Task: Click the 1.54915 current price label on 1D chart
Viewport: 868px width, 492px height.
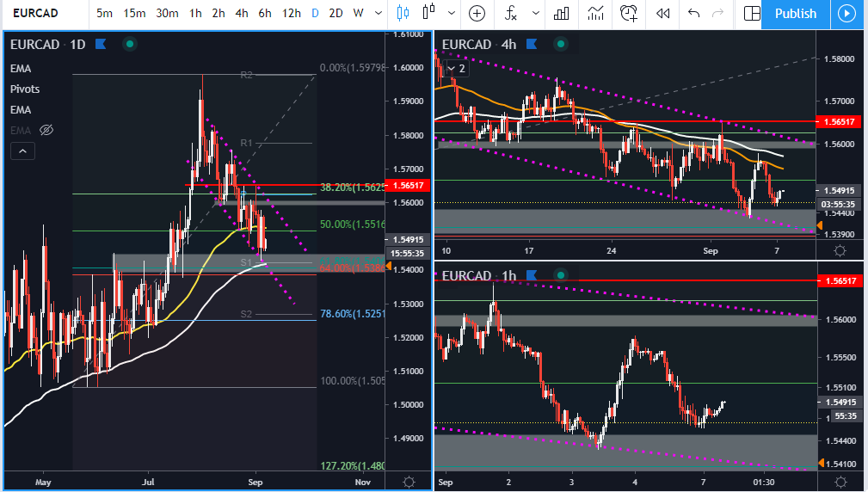Action: pyautogui.click(x=409, y=240)
